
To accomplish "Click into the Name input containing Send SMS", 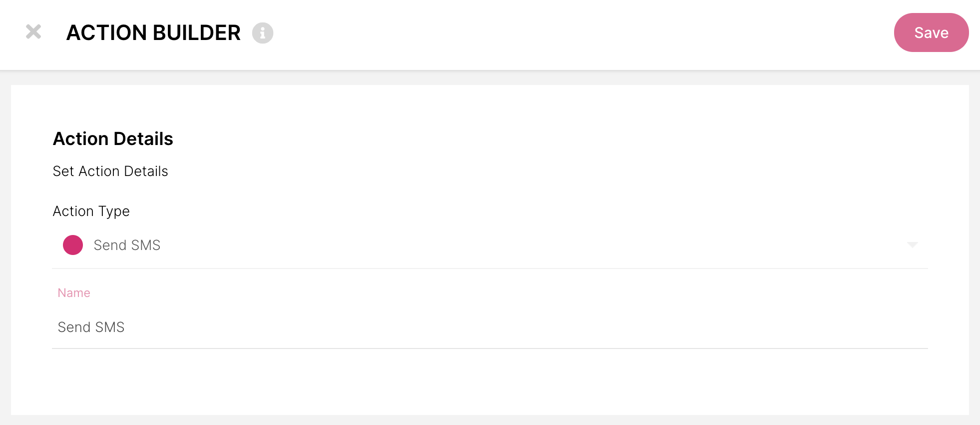I will pos(490,327).
